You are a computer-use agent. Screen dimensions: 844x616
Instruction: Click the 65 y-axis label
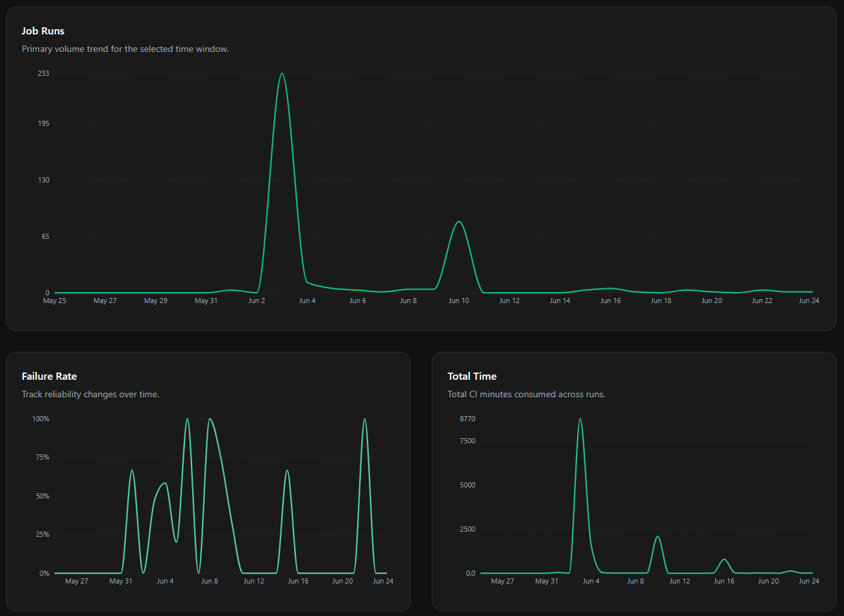(x=45, y=236)
